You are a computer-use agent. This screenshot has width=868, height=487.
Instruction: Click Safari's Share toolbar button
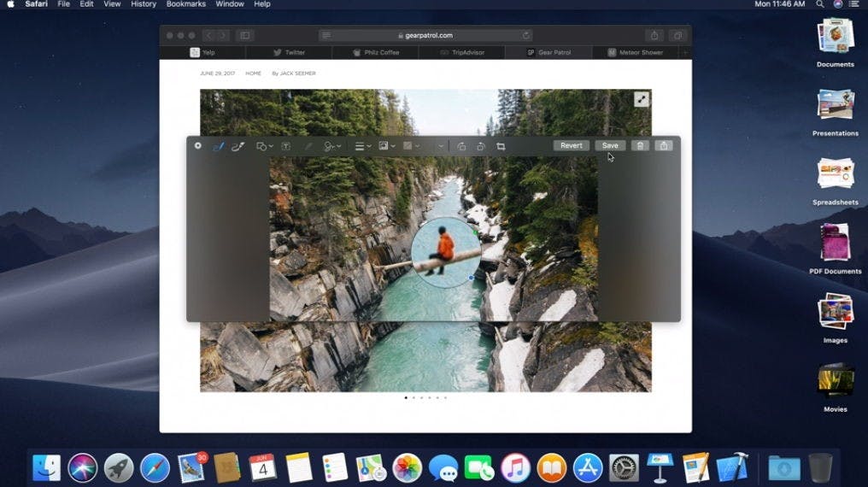coord(654,35)
